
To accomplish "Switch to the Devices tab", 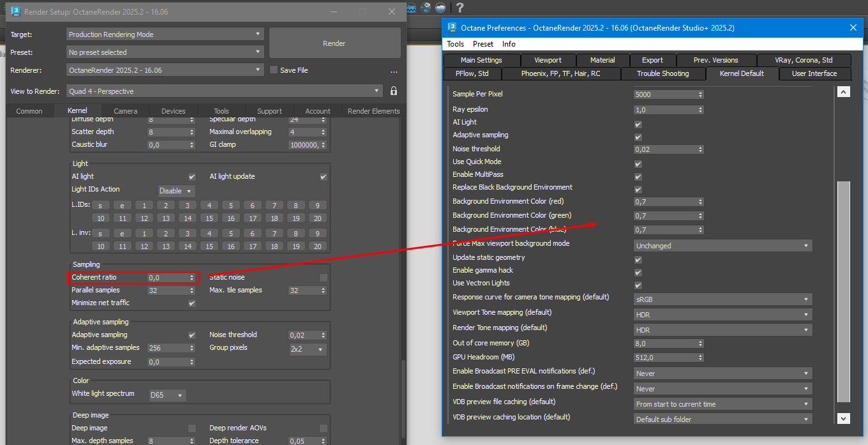I will click(173, 111).
